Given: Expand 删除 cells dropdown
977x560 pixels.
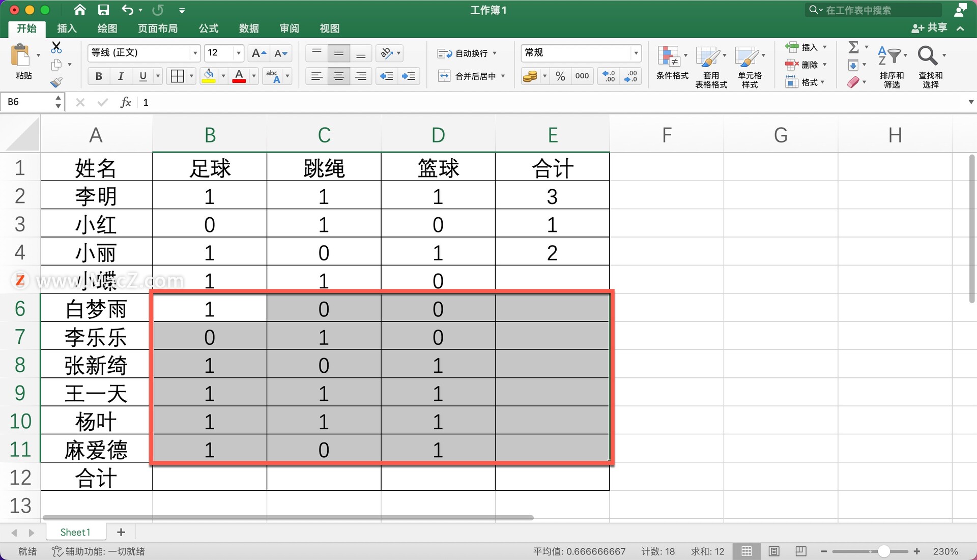Looking at the screenshot, I should point(824,65).
